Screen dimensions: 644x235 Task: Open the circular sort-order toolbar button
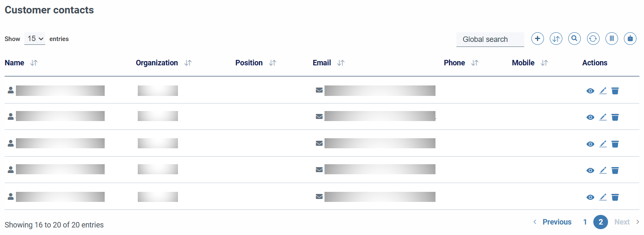coord(556,39)
